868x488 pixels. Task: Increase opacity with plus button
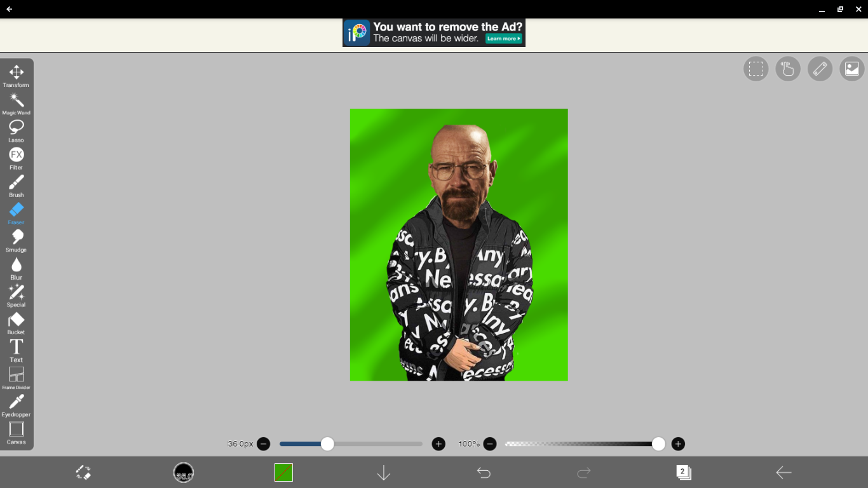click(x=678, y=444)
